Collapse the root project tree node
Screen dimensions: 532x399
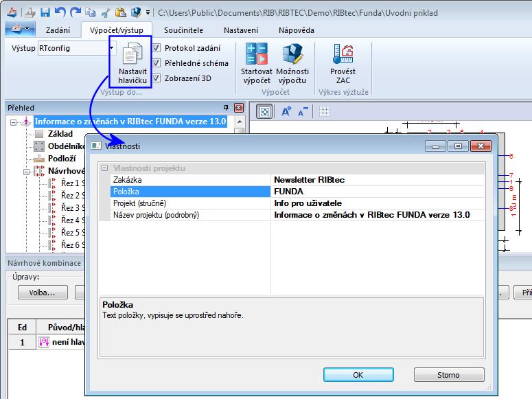click(13, 122)
